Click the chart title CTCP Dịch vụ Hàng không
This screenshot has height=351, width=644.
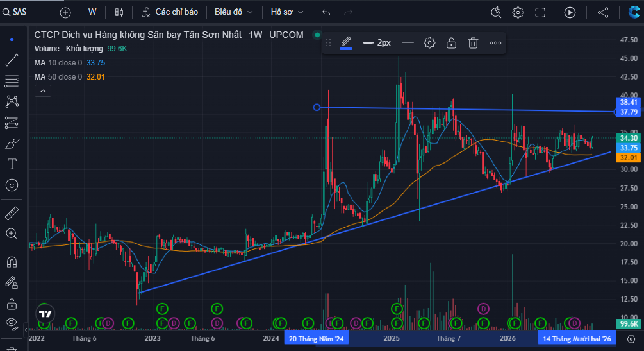pyautogui.click(x=169, y=35)
